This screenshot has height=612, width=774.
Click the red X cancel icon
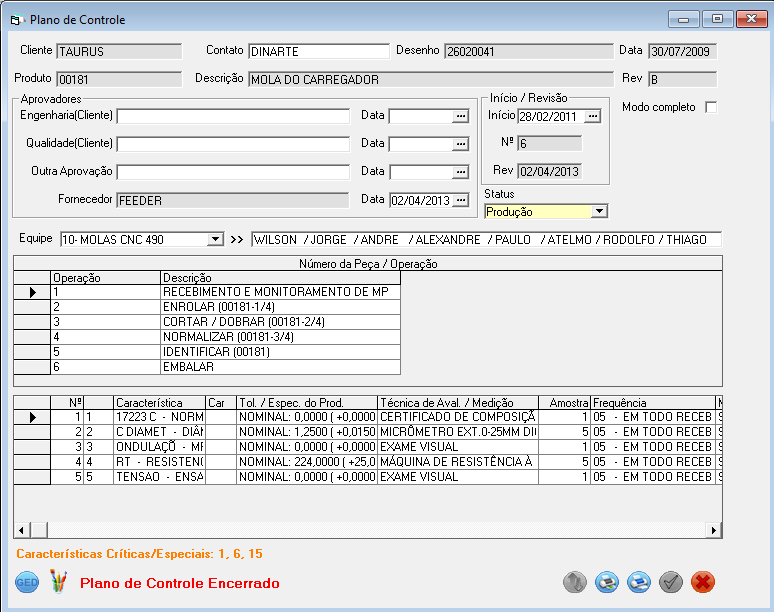pos(703,582)
